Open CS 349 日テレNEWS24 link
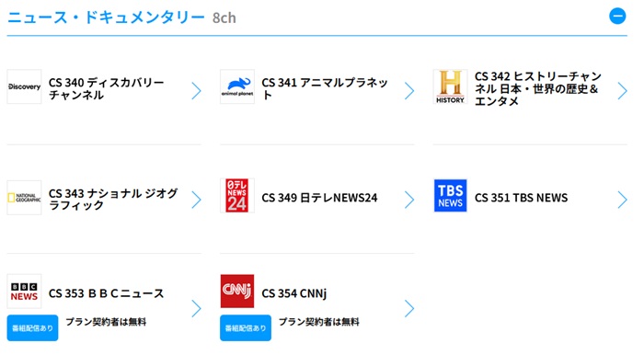644x355 pixels. (319, 198)
